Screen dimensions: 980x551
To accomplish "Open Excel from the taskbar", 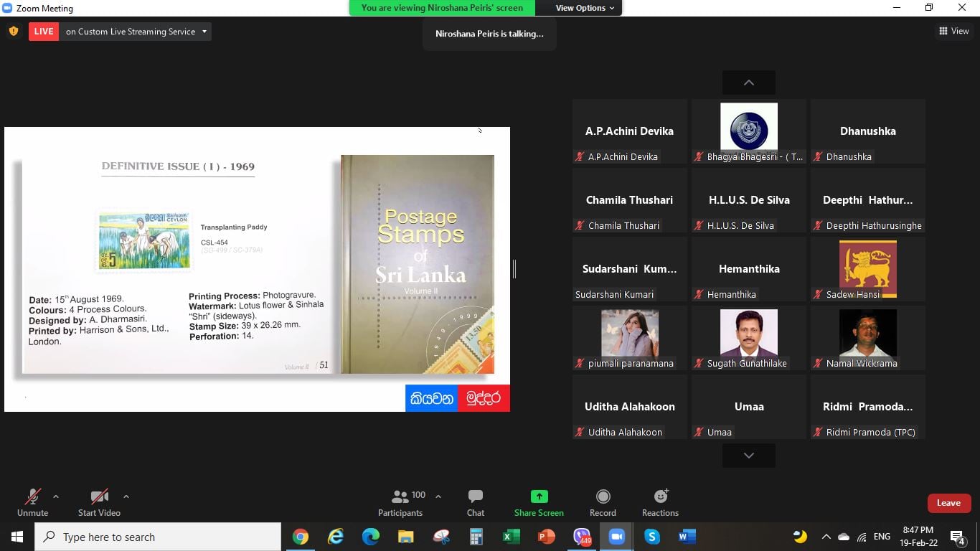I will coord(511,537).
